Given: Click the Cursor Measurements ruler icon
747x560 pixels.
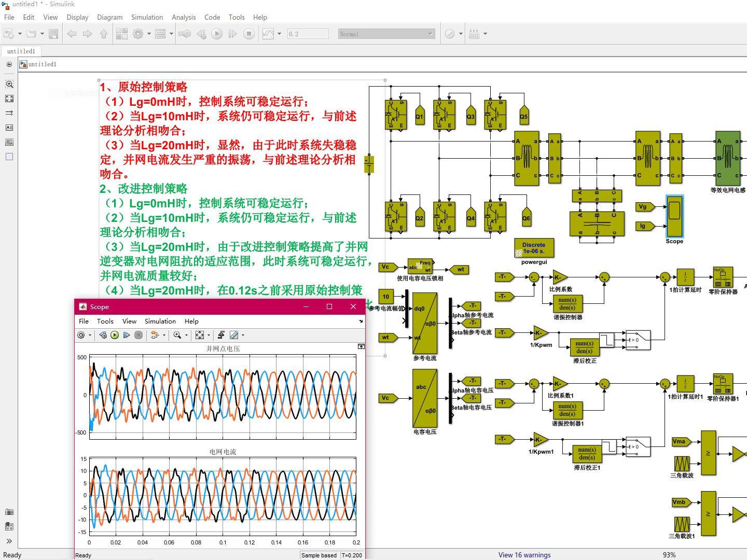Looking at the screenshot, I should coord(234,335).
